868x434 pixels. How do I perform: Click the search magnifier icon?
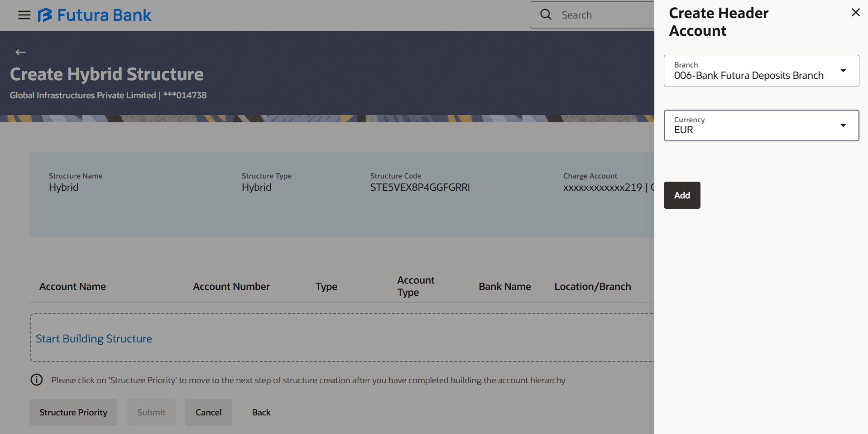[x=546, y=15]
